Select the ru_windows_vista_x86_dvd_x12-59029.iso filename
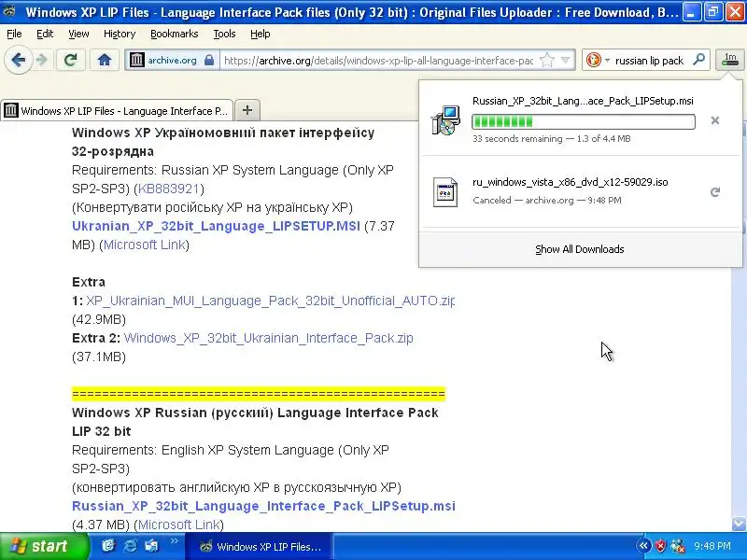Viewport: 747px width, 560px height. (570, 182)
